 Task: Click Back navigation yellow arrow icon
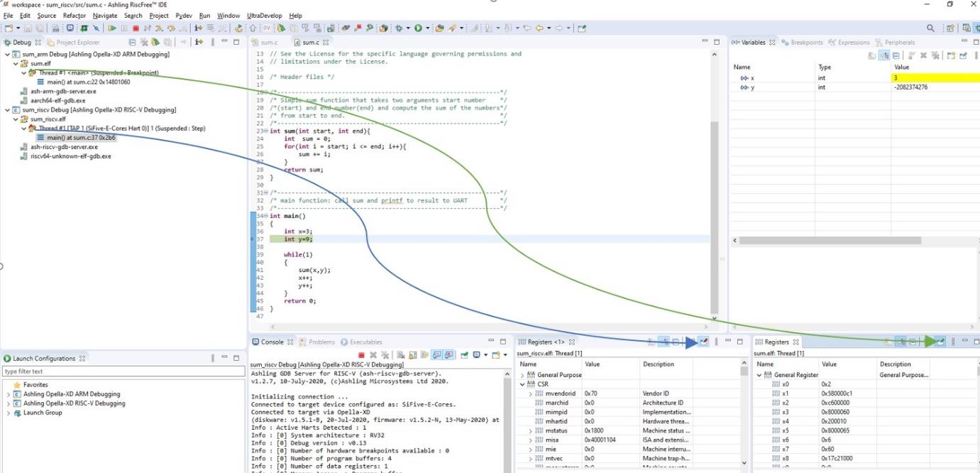(539, 28)
